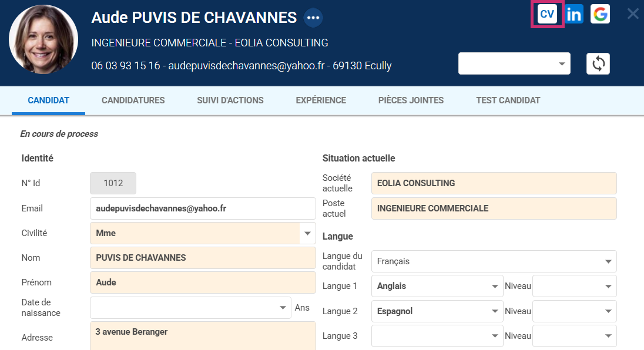644x350 pixels.
Task: Close the candidate panel with X
Action: 633,14
